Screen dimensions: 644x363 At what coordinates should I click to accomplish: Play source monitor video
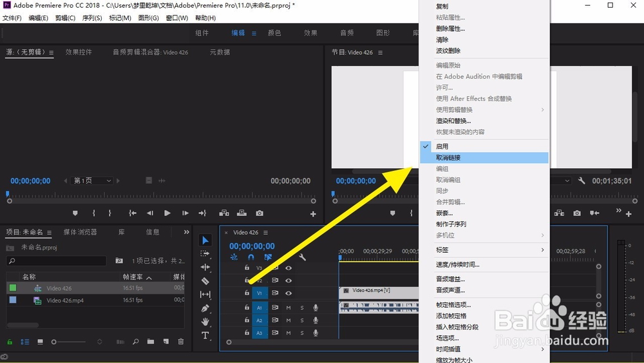(x=167, y=213)
